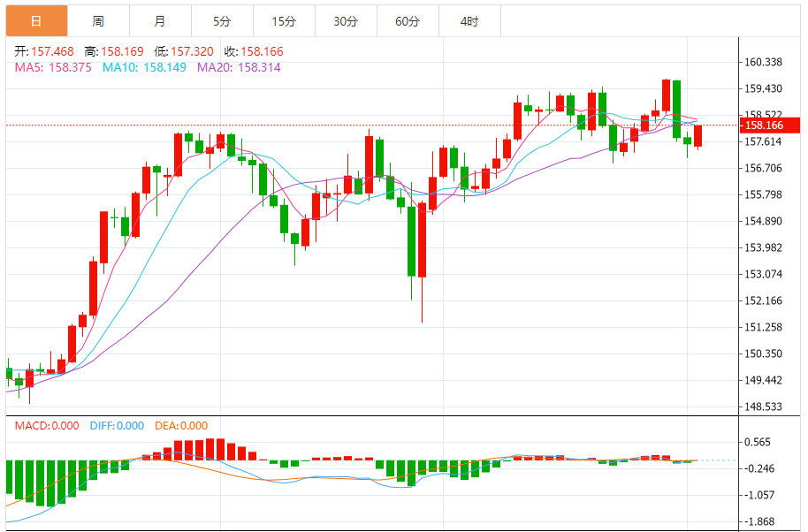
Task: Open the 60分 timeframe tab
Action: tap(408, 20)
